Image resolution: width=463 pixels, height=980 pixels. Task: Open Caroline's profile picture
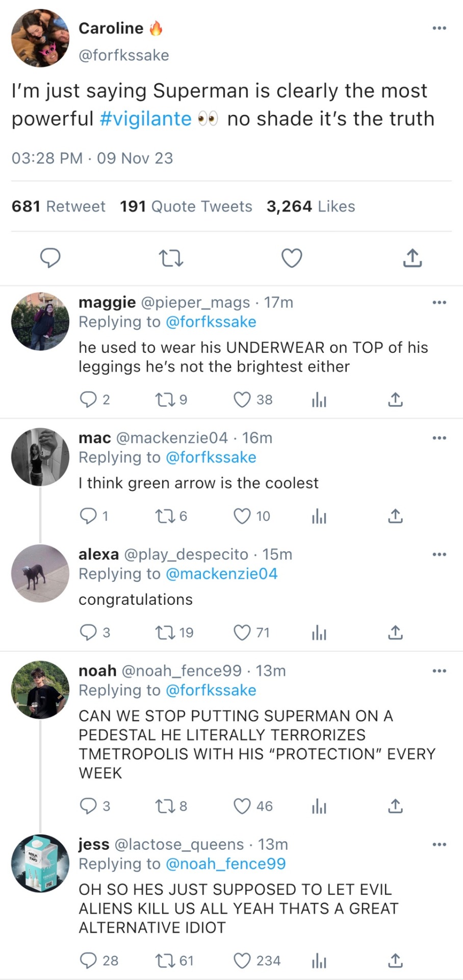point(40,38)
